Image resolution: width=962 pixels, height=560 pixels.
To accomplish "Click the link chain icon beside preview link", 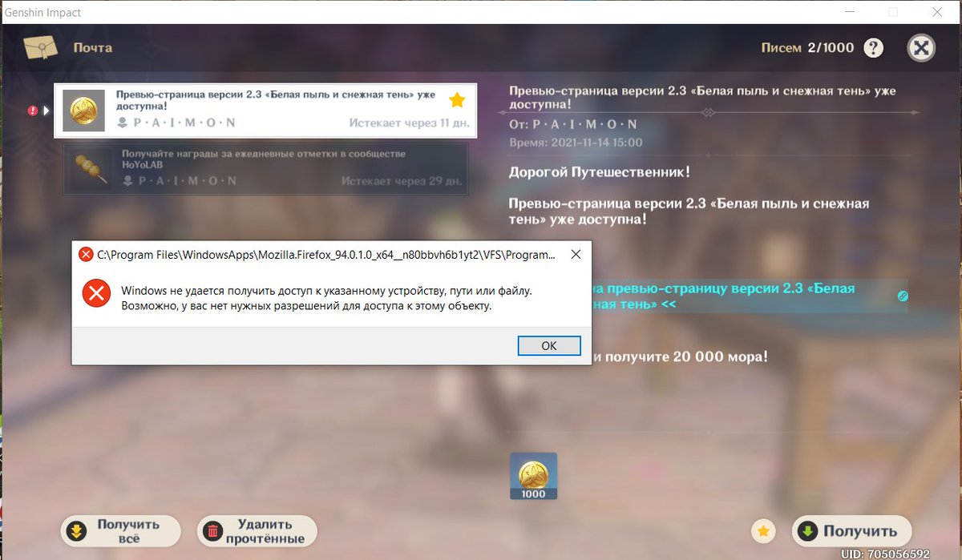I will [x=902, y=296].
